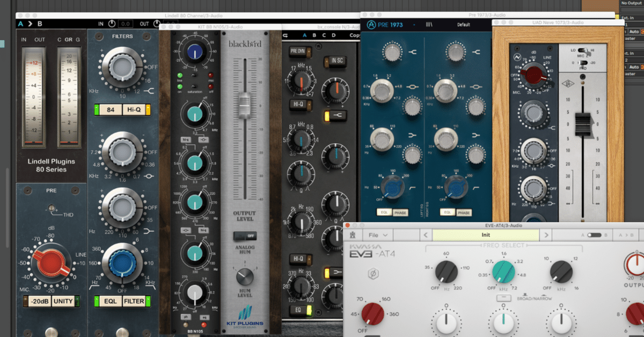644x337 pixels.
Task: Click the black kHz high frequency knob in EVE-AT4
Action: tap(561, 272)
